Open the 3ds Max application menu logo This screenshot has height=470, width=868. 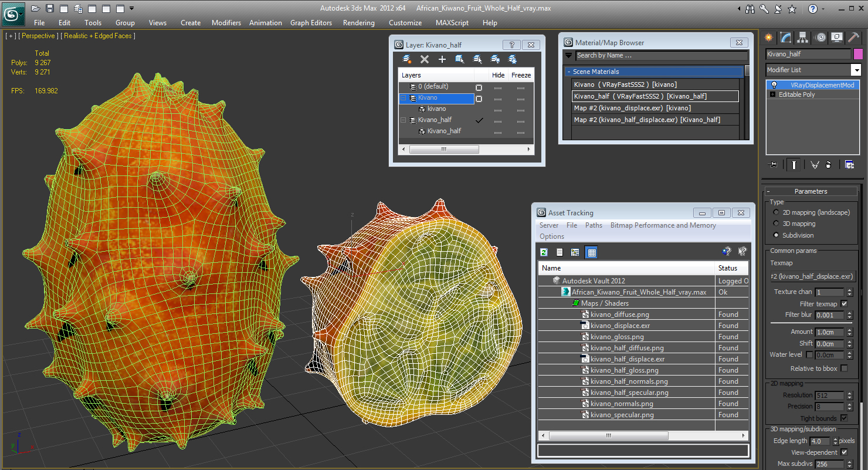tap(13, 14)
